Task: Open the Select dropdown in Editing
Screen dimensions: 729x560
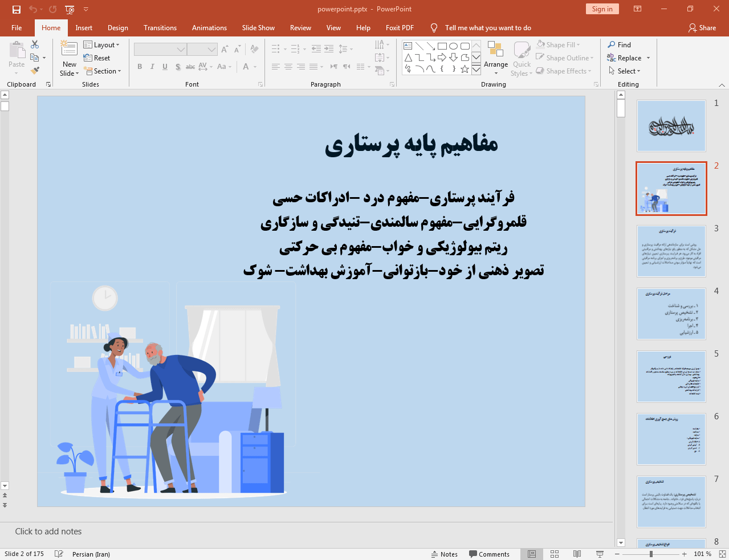Action: [625, 71]
